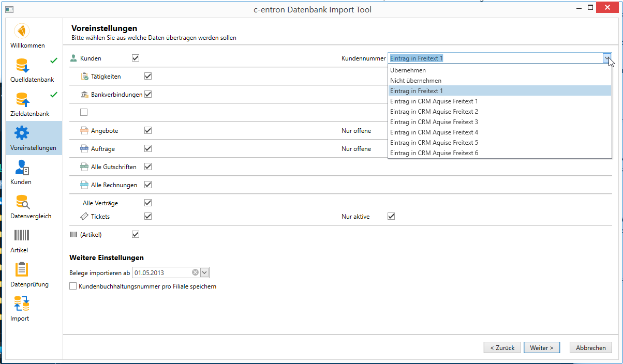
Task: Open the Kunden step in sidebar
Action: click(x=22, y=168)
